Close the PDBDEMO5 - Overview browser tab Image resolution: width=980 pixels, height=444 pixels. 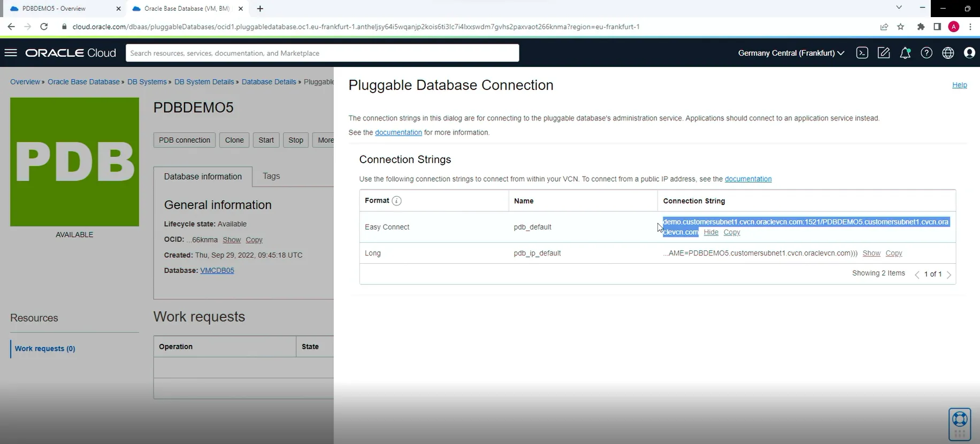[x=119, y=9]
